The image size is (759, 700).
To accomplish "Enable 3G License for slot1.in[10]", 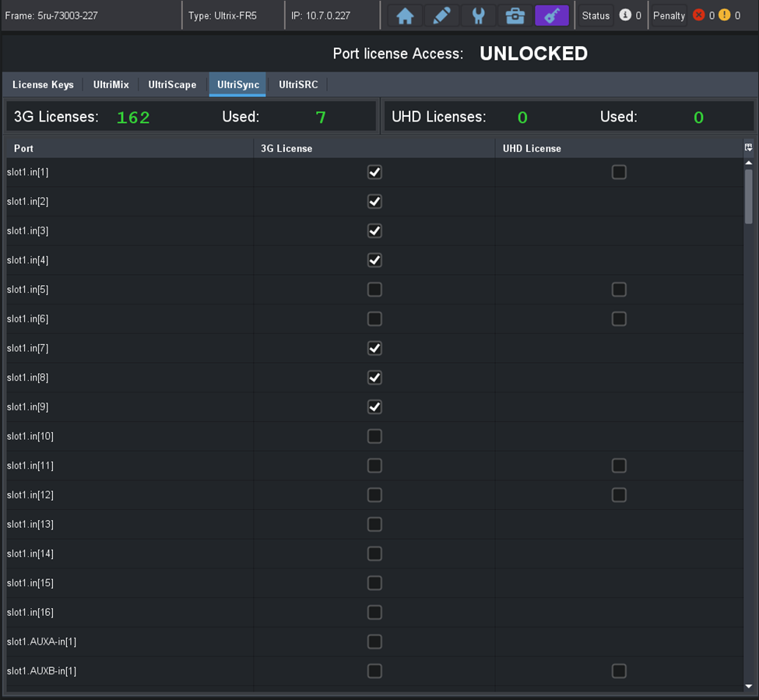I will click(374, 436).
